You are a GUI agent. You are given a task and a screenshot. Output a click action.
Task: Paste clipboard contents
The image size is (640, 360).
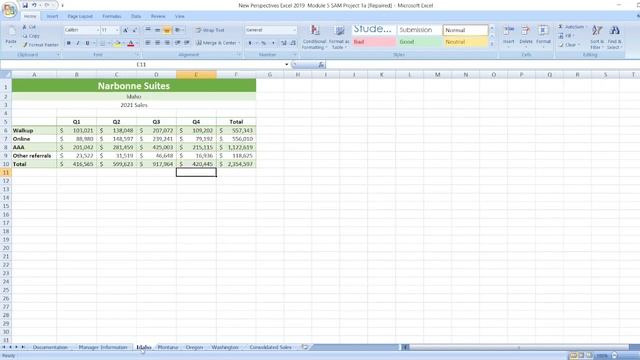(11, 36)
